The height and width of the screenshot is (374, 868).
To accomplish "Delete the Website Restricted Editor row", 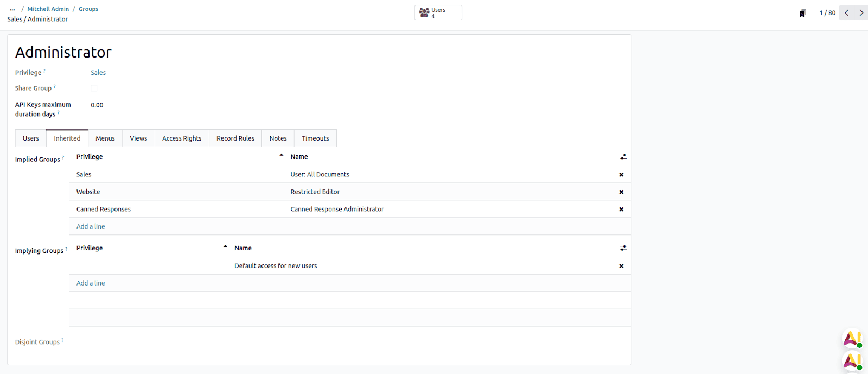I will pos(621,192).
